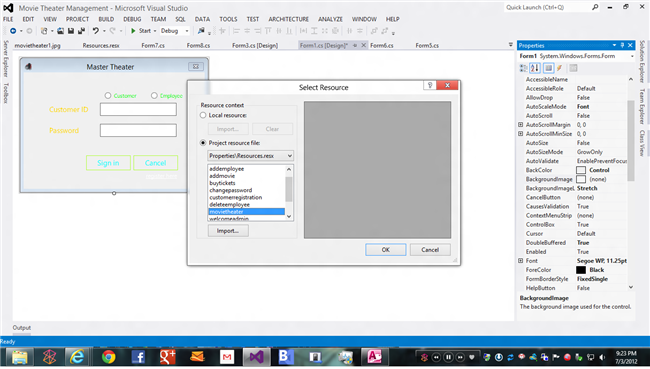Click the green Start debugging arrow

click(133, 31)
